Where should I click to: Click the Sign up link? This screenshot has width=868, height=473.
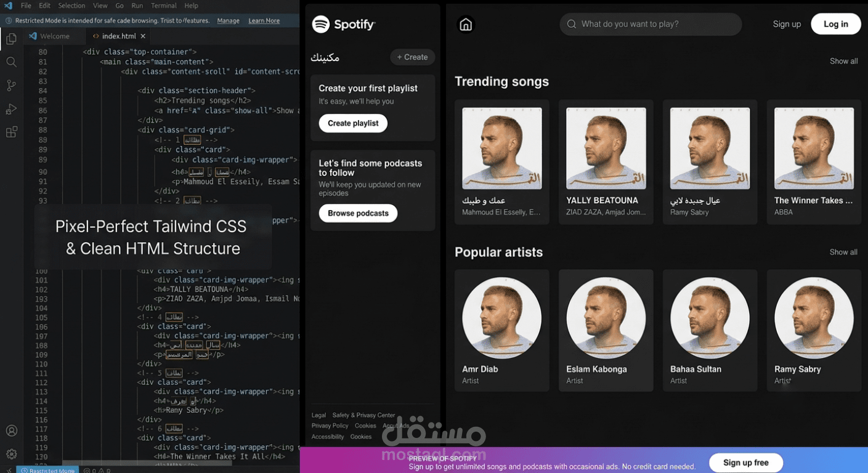pos(787,24)
